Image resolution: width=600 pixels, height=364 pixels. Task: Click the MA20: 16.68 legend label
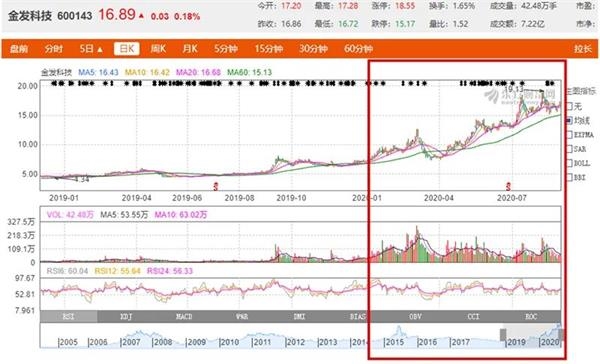pyautogui.click(x=198, y=72)
